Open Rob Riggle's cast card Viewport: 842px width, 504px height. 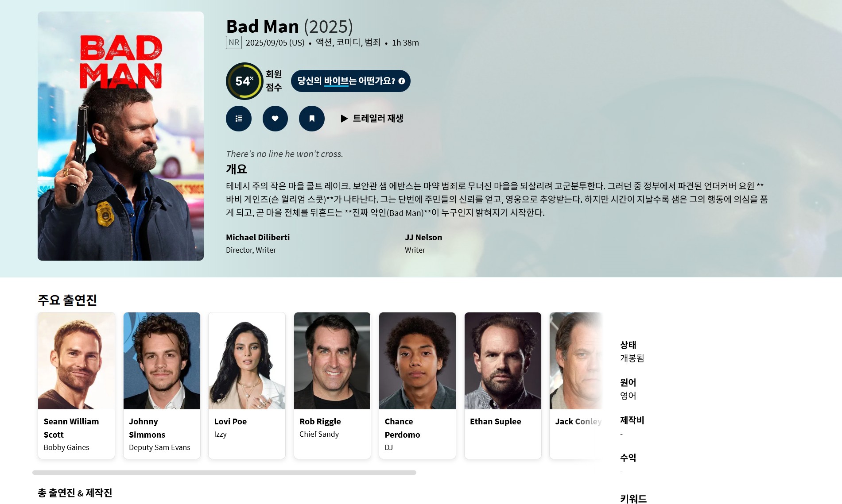point(332,385)
